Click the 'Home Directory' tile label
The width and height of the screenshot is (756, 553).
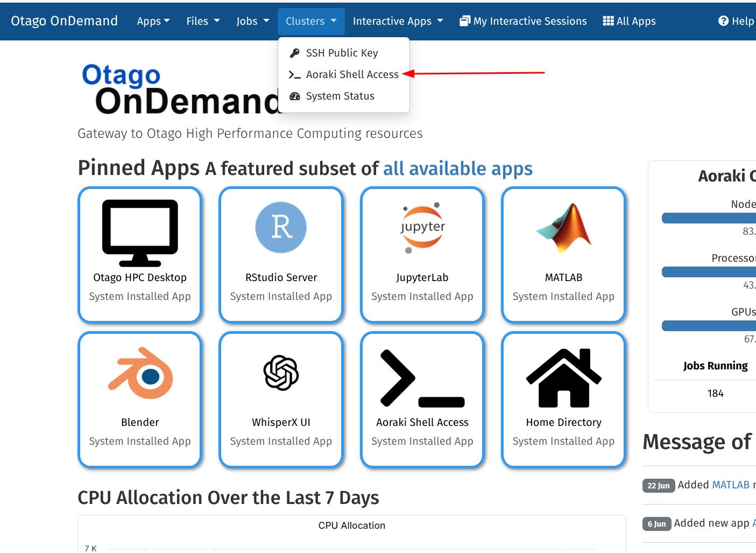tap(563, 422)
